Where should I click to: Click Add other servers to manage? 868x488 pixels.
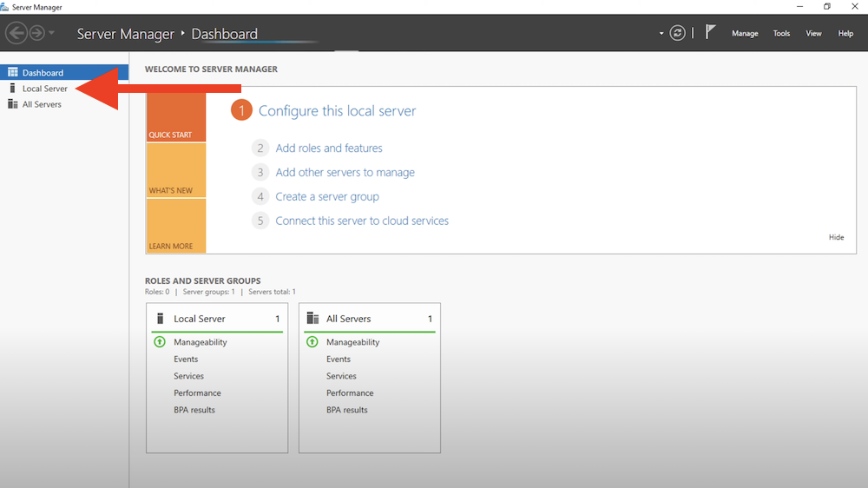click(345, 172)
